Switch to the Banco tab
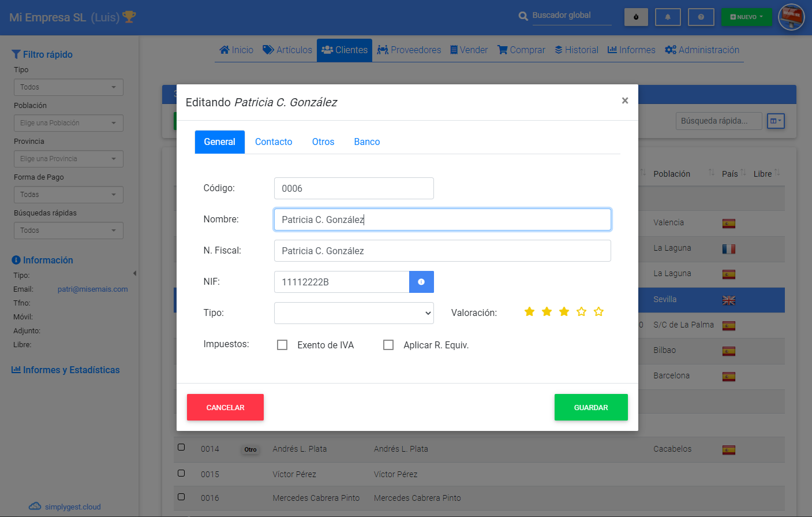812x517 pixels. tap(366, 142)
